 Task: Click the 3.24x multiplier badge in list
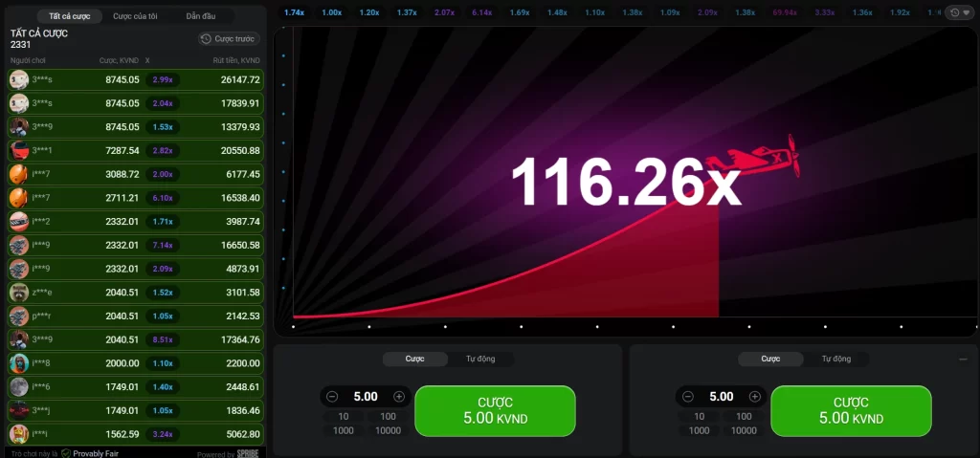(x=163, y=434)
